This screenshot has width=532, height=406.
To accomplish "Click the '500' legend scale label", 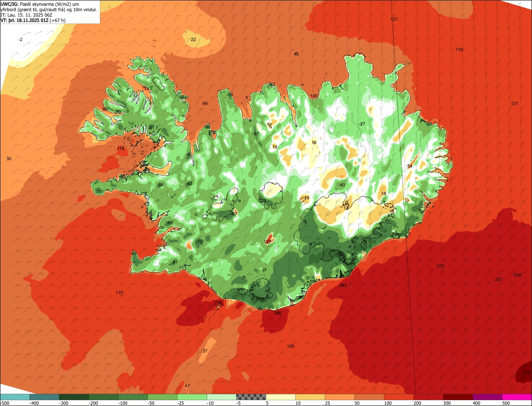I will tap(506, 403).
